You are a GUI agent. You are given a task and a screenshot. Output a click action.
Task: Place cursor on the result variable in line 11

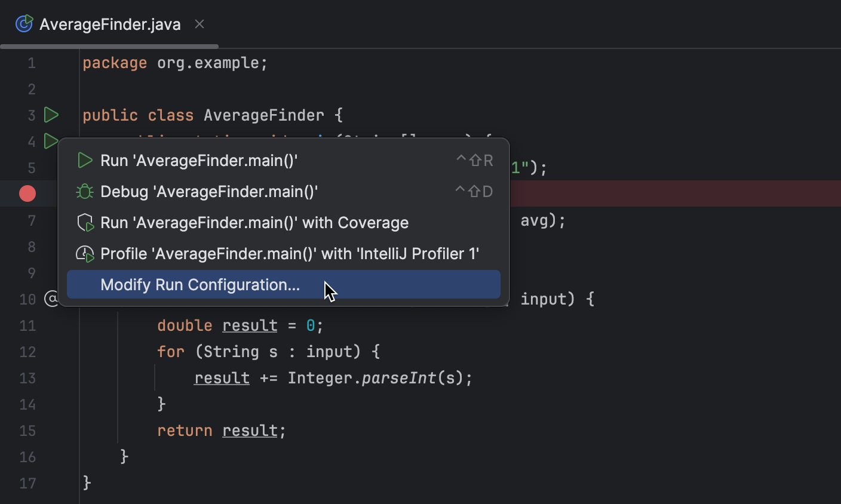[250, 325]
